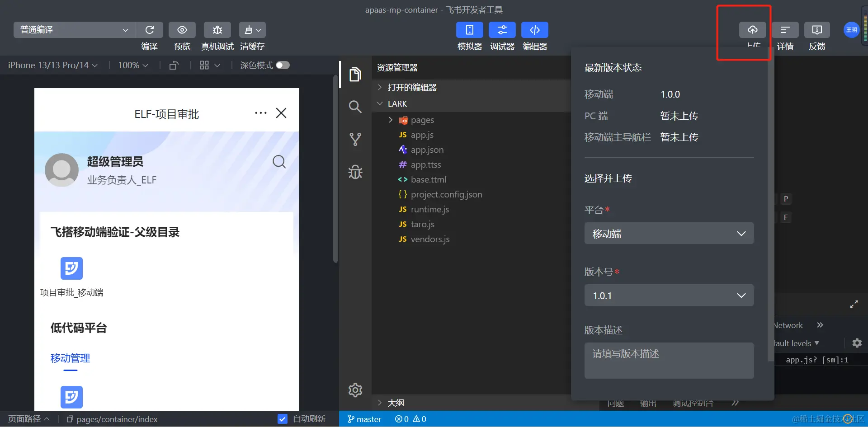Collapse the LARK folder section
Screen dimensions: 868x427
pyautogui.click(x=471, y=104)
